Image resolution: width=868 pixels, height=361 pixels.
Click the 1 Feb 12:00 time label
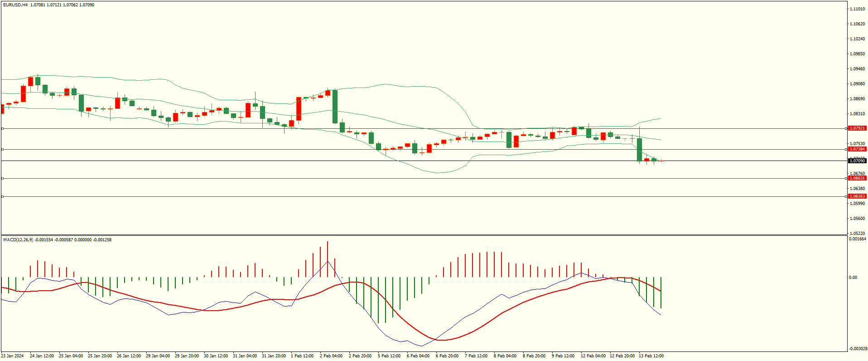(x=302, y=356)
